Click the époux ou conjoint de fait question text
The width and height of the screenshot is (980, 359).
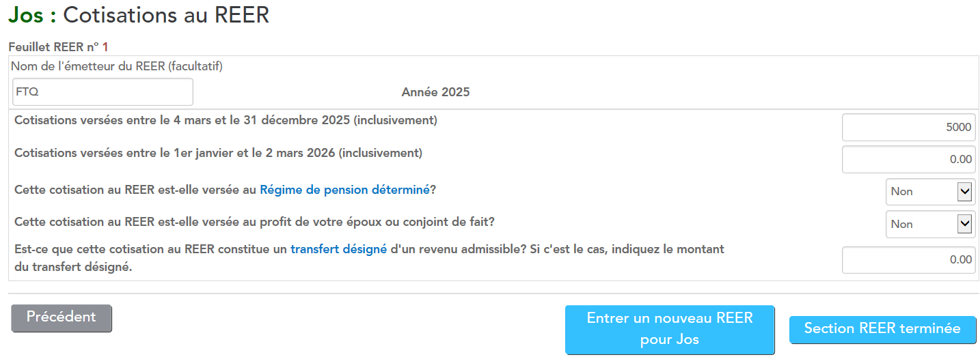[x=254, y=222]
